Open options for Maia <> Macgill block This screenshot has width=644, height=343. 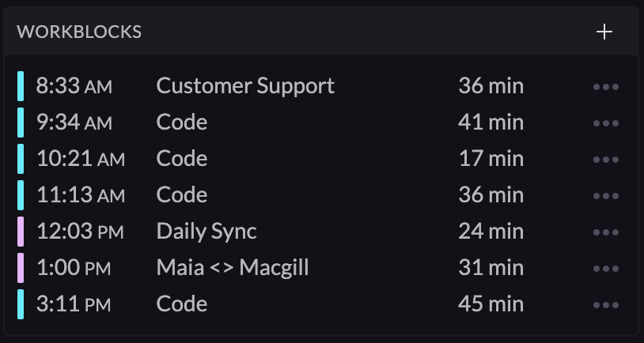pyautogui.click(x=605, y=268)
